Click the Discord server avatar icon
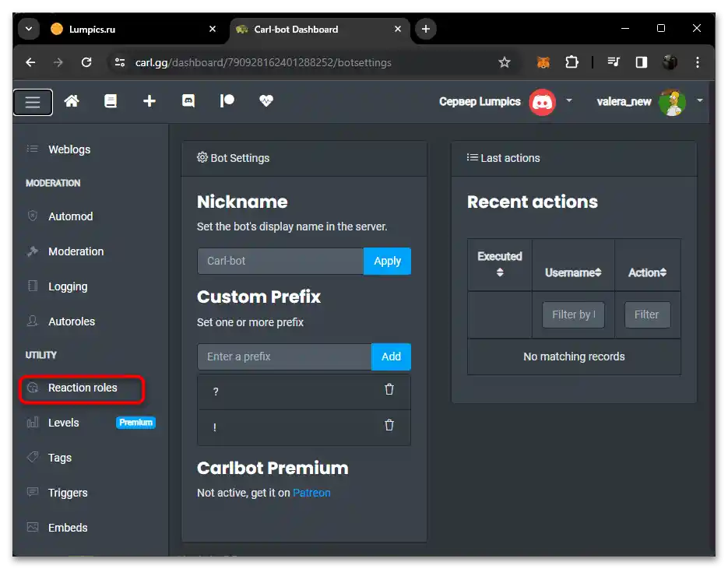Viewport: 728px width, 569px height. [x=542, y=102]
